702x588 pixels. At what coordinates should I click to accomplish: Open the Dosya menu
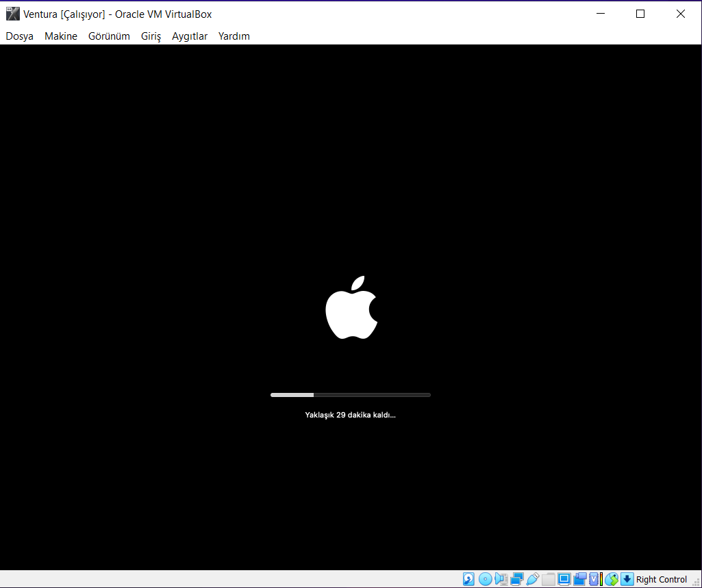pos(18,36)
